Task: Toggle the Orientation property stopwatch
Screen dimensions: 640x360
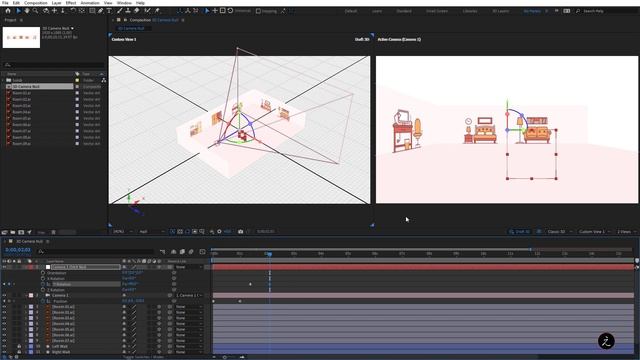Action: point(43,273)
